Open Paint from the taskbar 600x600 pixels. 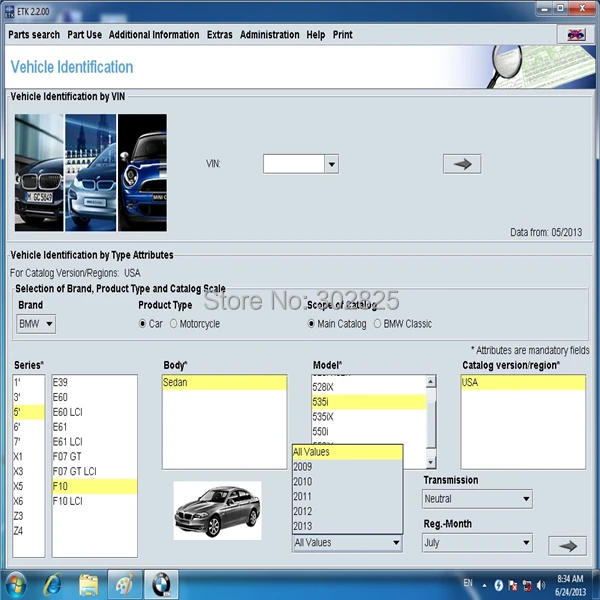pyautogui.click(x=125, y=585)
